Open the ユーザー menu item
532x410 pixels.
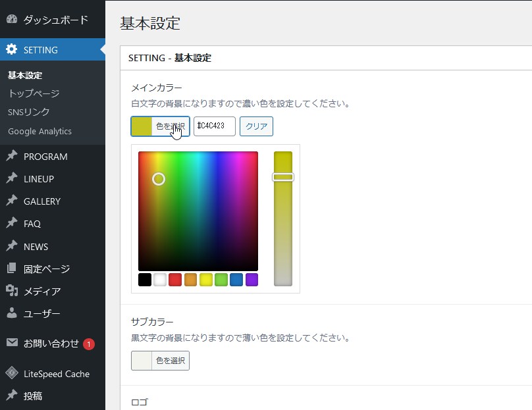[53, 313]
